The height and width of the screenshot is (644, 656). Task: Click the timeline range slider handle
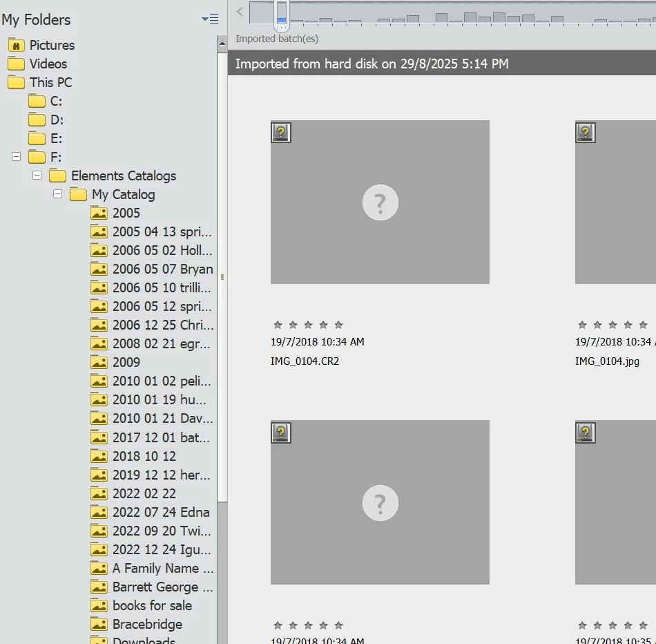pyautogui.click(x=282, y=15)
